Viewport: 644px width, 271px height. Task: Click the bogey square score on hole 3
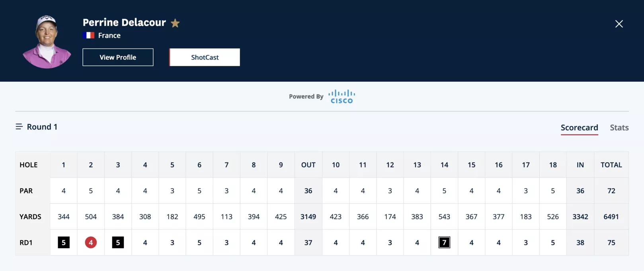[118, 242]
